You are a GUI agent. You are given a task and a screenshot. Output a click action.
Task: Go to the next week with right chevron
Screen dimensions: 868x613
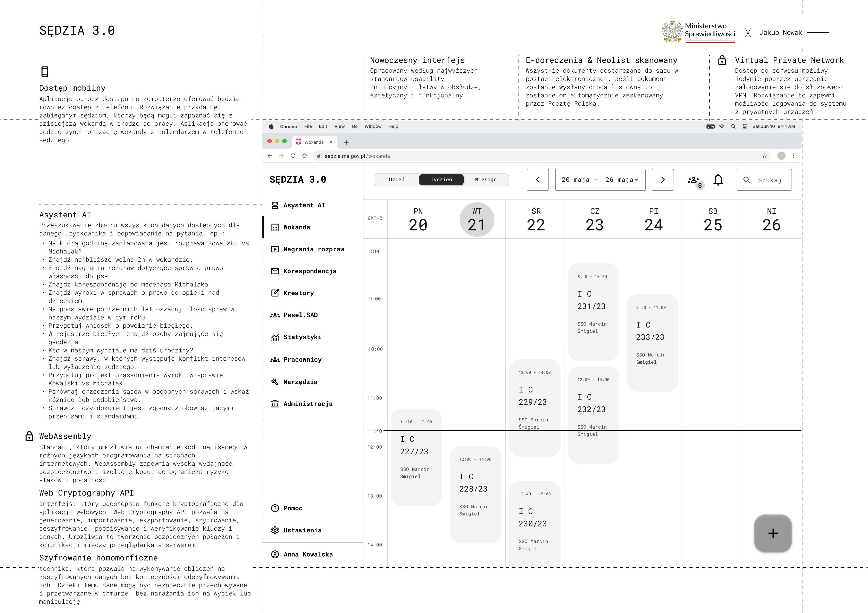(x=663, y=180)
